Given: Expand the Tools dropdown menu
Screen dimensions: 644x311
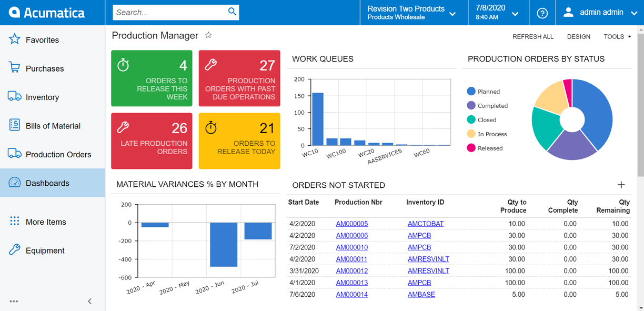Looking at the screenshot, I should [x=617, y=37].
